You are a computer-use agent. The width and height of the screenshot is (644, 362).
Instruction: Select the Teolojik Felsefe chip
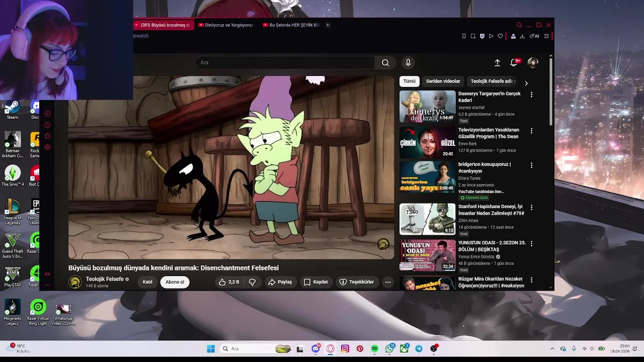493,81
